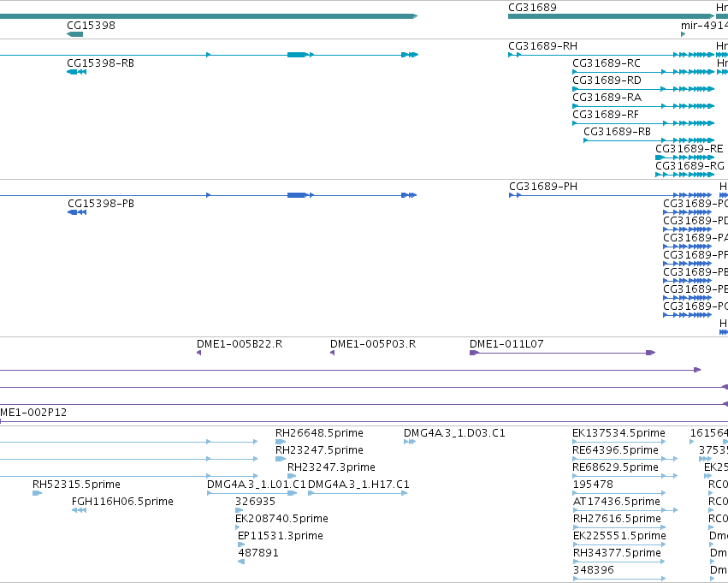The width and height of the screenshot is (728, 583).
Task: Click the CG15398-PB protein label
Action: point(101,204)
